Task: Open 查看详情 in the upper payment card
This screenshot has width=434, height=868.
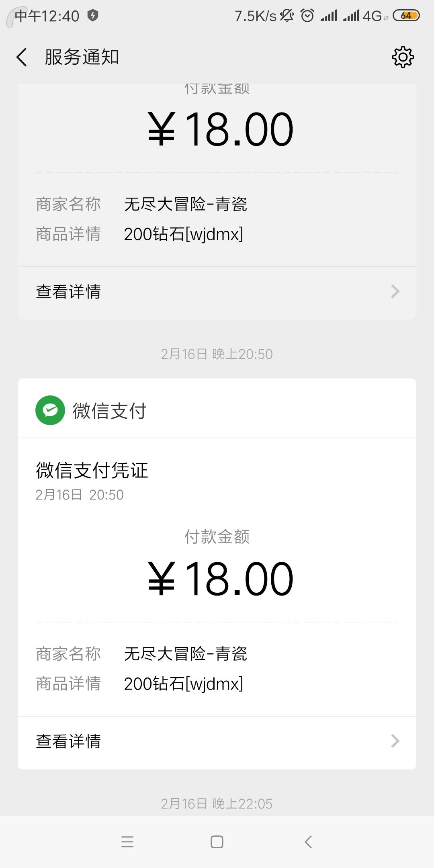Action: tap(68, 292)
